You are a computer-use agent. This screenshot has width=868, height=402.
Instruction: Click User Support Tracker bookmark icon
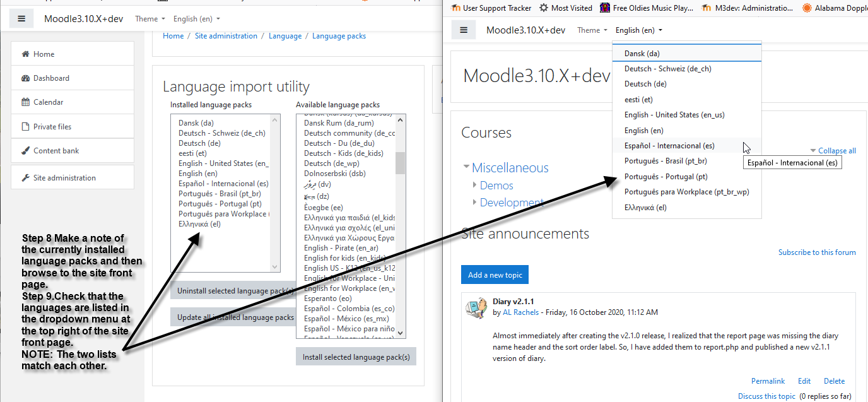[456, 8]
